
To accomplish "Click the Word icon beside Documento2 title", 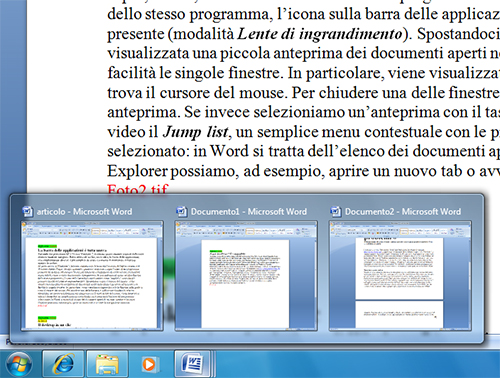I will (336, 211).
